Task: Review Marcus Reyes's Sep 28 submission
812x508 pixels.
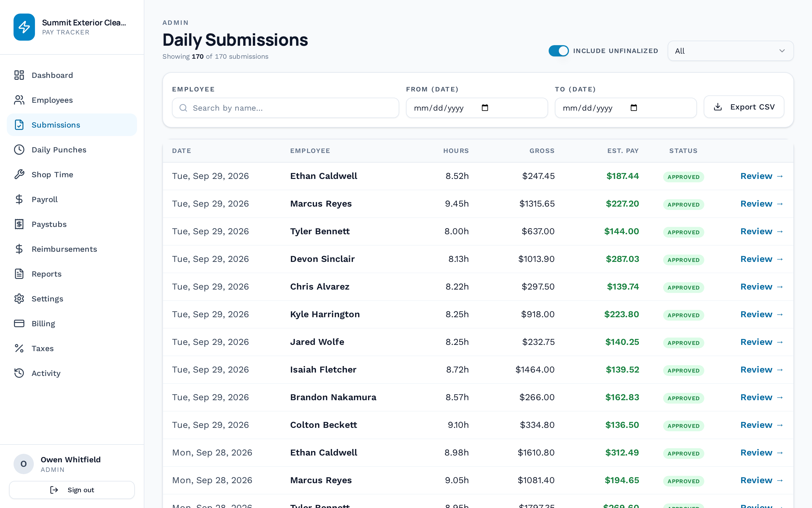Action: click(x=762, y=480)
